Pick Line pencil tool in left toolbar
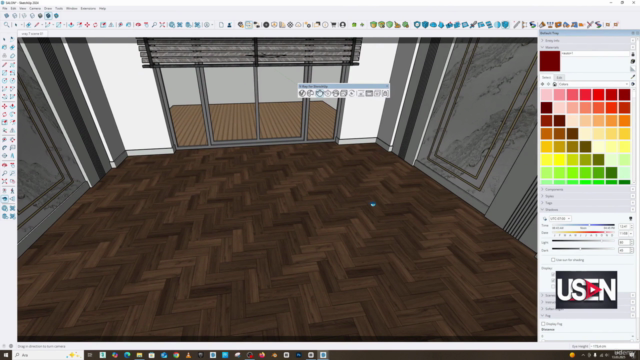Image resolution: width=640 pixels, height=360 pixels. tap(4, 64)
